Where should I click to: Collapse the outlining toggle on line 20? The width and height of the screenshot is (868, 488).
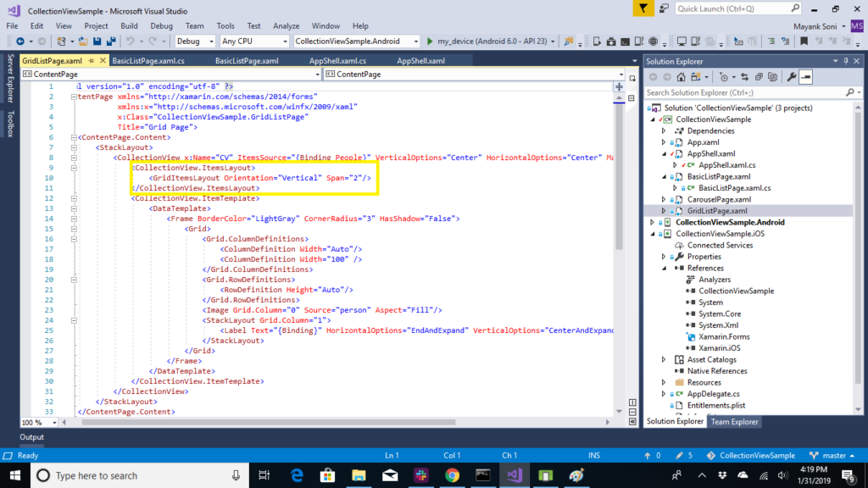click(74, 280)
